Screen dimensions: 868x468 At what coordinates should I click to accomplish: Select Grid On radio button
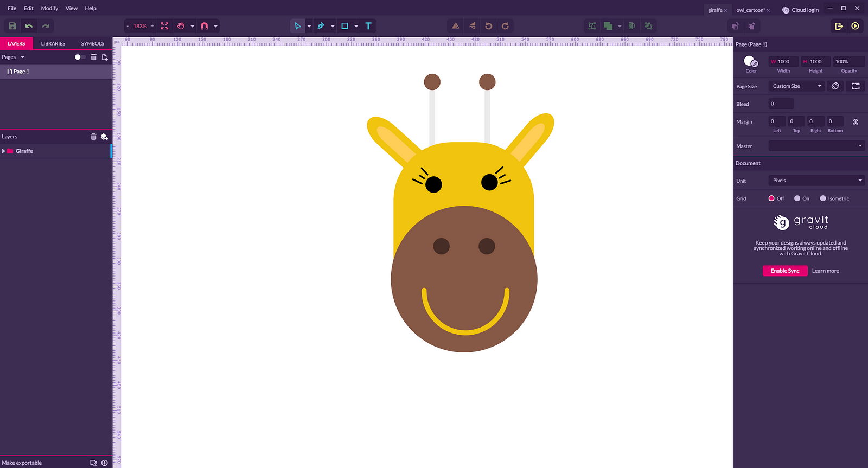tap(797, 198)
